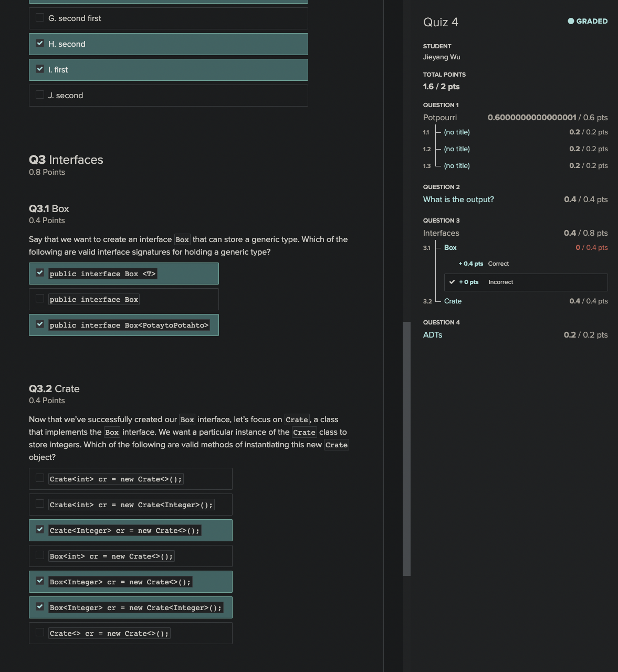Check 'Crate<int> cr = new Crate<>();' option

tap(40, 478)
